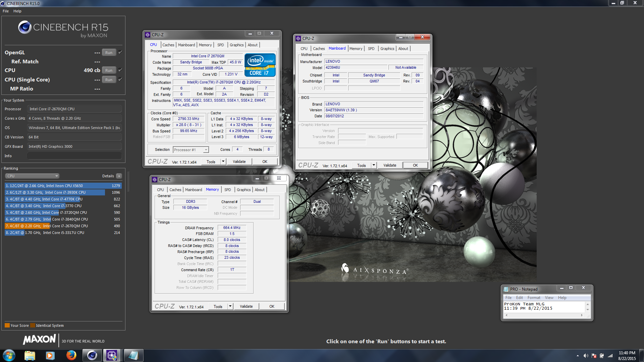Image resolution: width=644 pixels, height=362 pixels.
Task: Expand Tools dropdown arrow in Memory window
Action: click(230, 306)
